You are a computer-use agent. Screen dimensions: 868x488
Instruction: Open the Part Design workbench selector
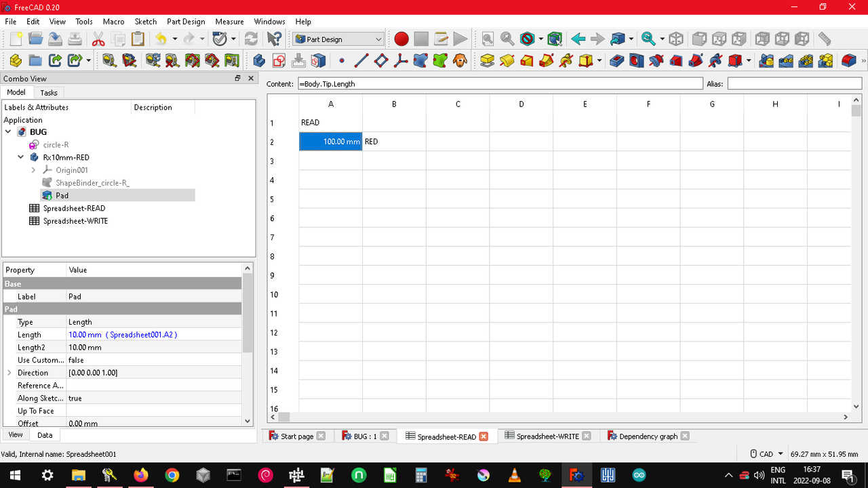338,39
